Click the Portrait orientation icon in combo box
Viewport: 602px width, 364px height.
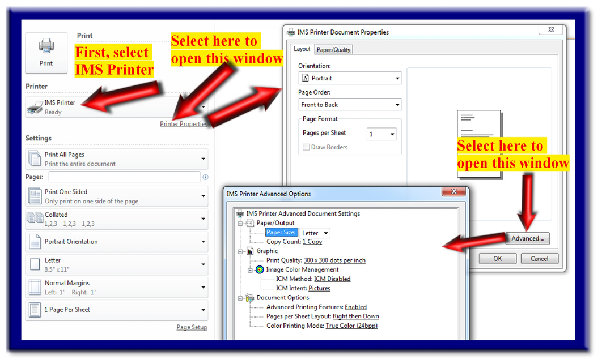(306, 78)
